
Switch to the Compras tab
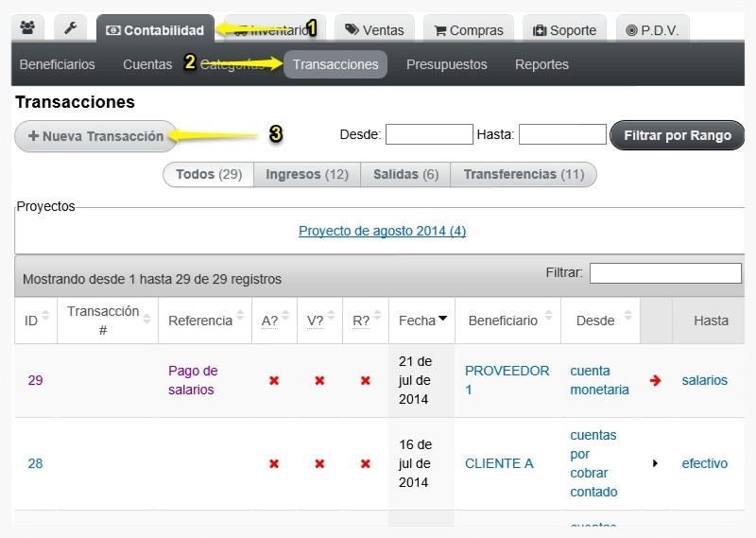[469, 30]
